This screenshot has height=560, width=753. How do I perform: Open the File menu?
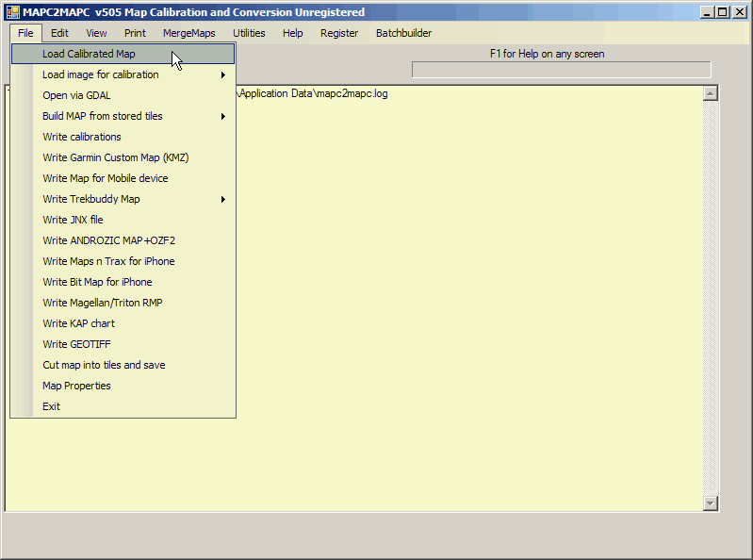tap(25, 33)
